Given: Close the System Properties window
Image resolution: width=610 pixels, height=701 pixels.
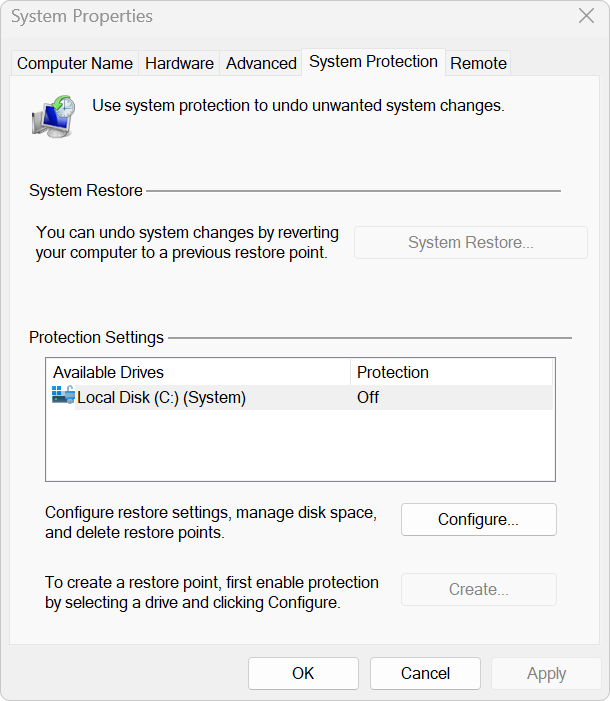Looking at the screenshot, I should pyautogui.click(x=586, y=16).
